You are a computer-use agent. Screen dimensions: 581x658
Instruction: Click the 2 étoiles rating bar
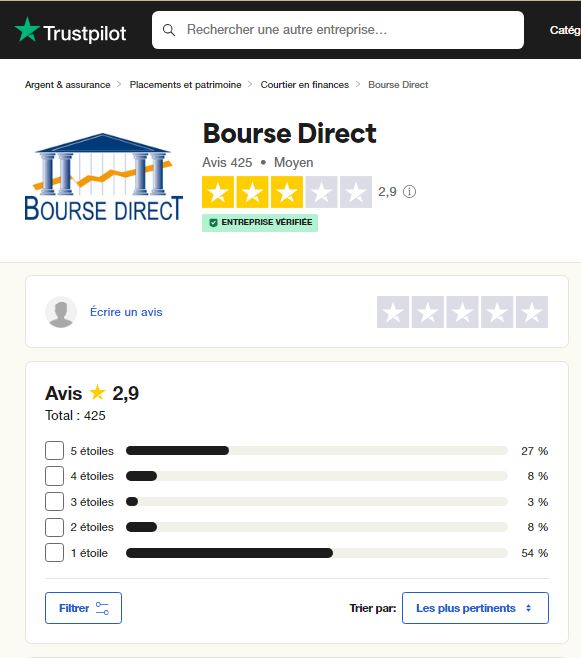click(317, 527)
